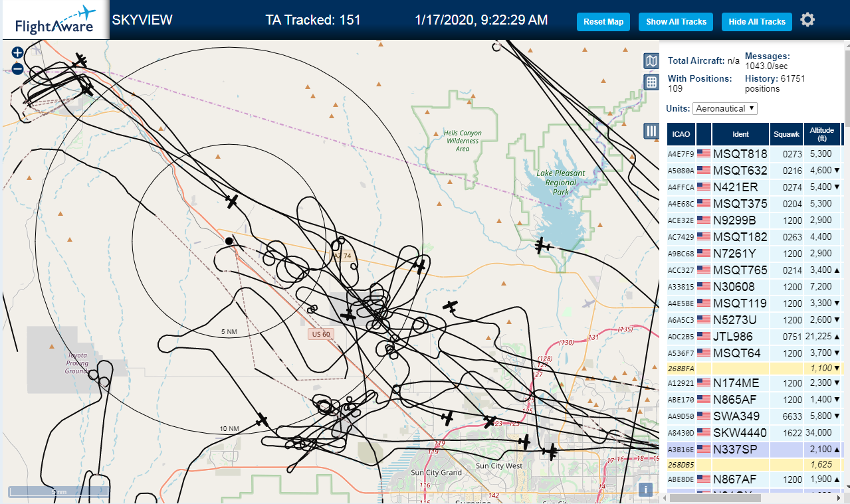Click the ICAO code A4E7F9

pyautogui.click(x=681, y=154)
